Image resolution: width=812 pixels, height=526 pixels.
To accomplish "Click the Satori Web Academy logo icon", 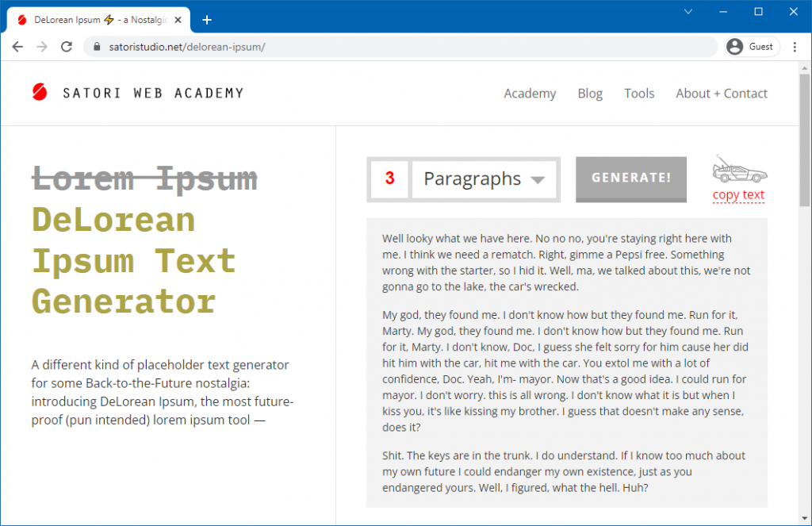I will click(39, 93).
